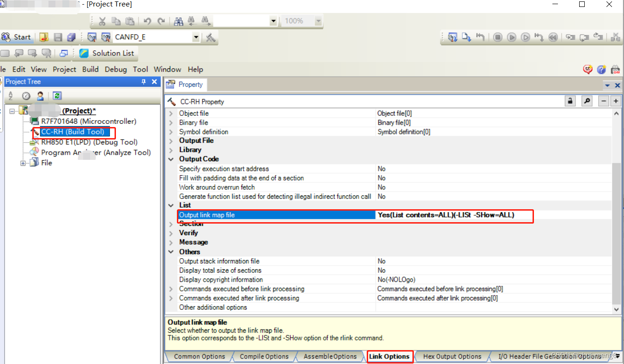The height and width of the screenshot is (364, 624).
Task: Select RH850 E1(LPD) (Debug Tool) item
Action: pyautogui.click(x=89, y=142)
